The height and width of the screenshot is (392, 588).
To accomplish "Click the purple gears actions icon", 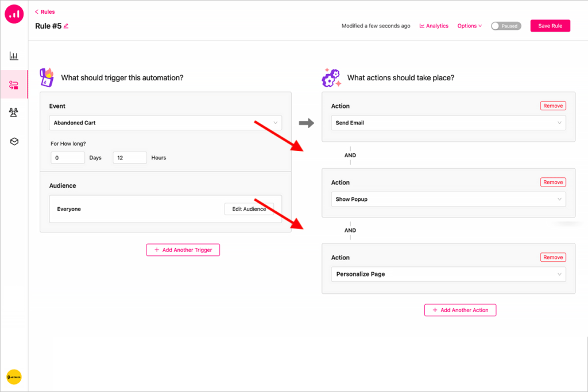I will [331, 77].
